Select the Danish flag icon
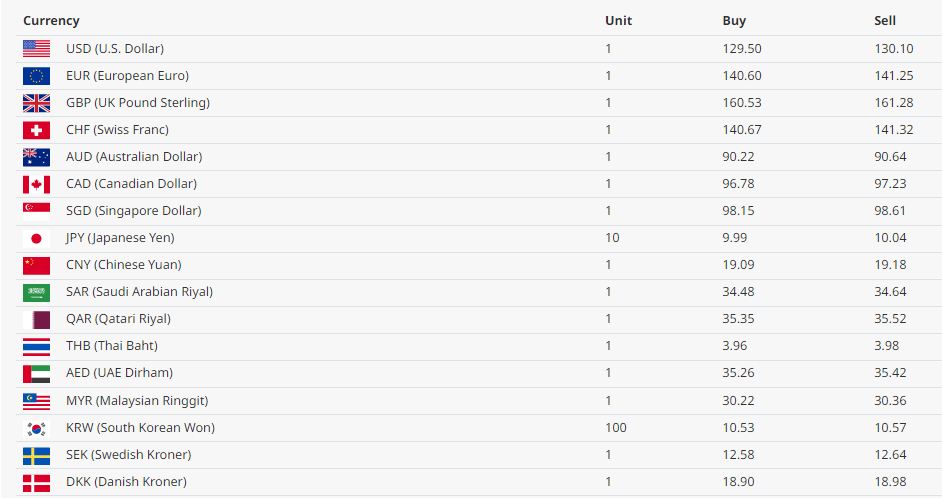942x498 pixels. [x=36, y=482]
